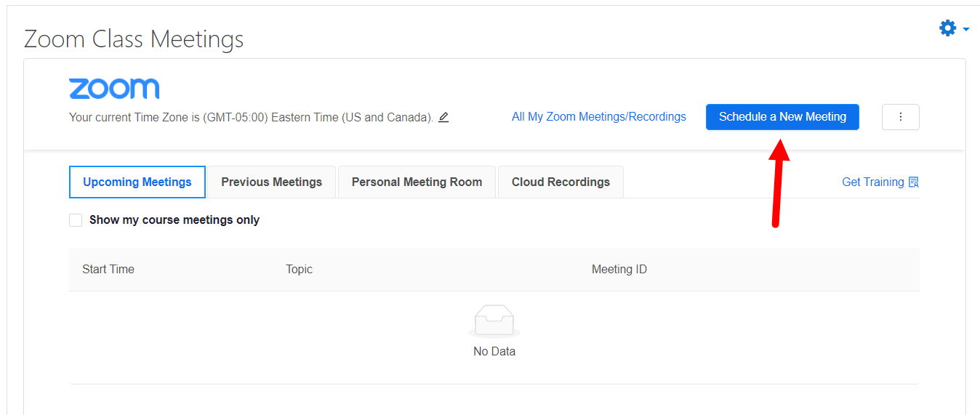Expand the dropdown arrow beside the gear icon
Image resolution: width=980 pixels, height=415 pixels.
[x=966, y=29]
